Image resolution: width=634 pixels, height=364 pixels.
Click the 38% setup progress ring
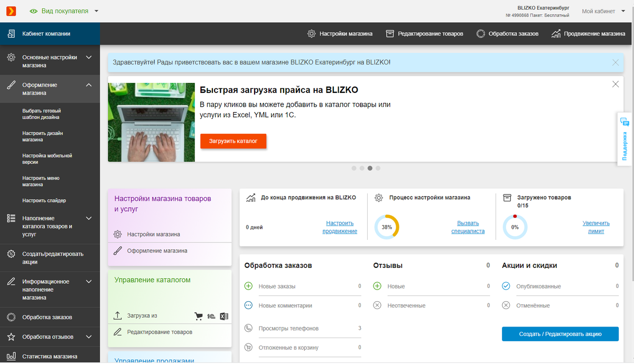point(387,227)
